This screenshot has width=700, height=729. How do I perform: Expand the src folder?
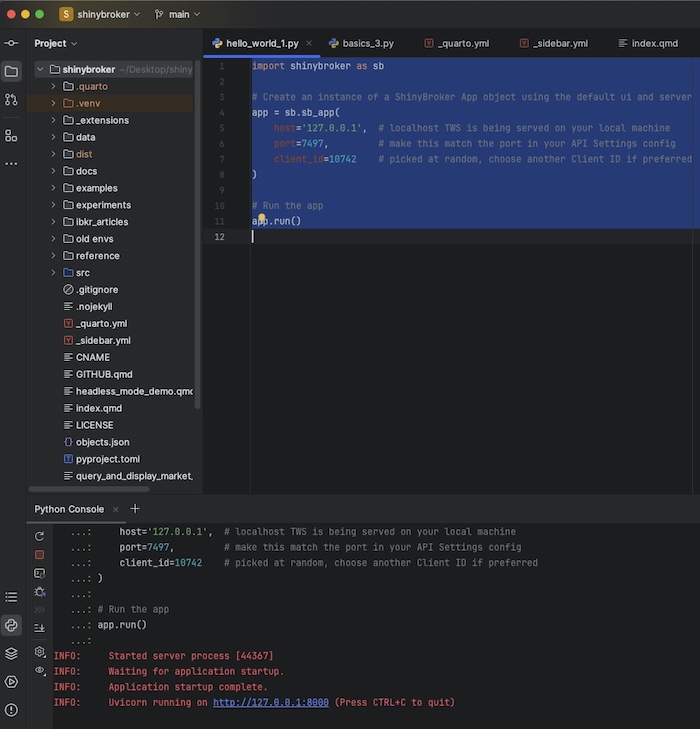(x=53, y=273)
